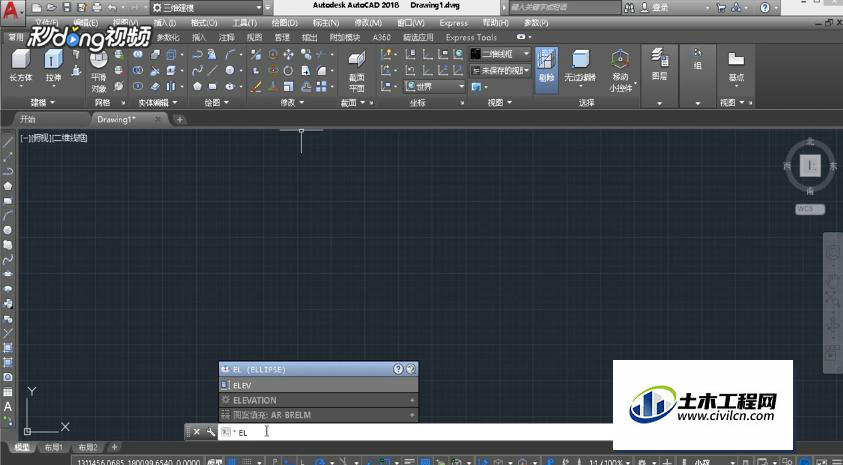The width and height of the screenshot is (843, 465).
Task: Click the Save icon in quick access toolbar
Action: click(x=66, y=8)
